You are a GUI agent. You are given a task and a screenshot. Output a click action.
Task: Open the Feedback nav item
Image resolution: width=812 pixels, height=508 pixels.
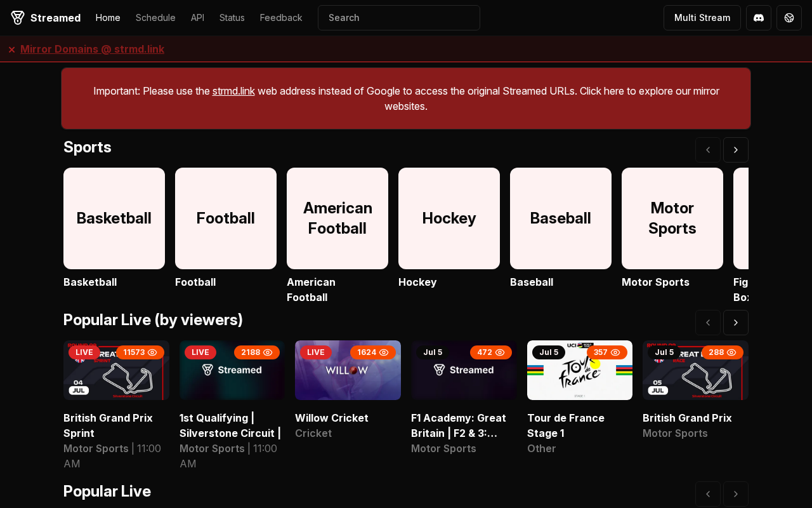pyautogui.click(x=281, y=18)
